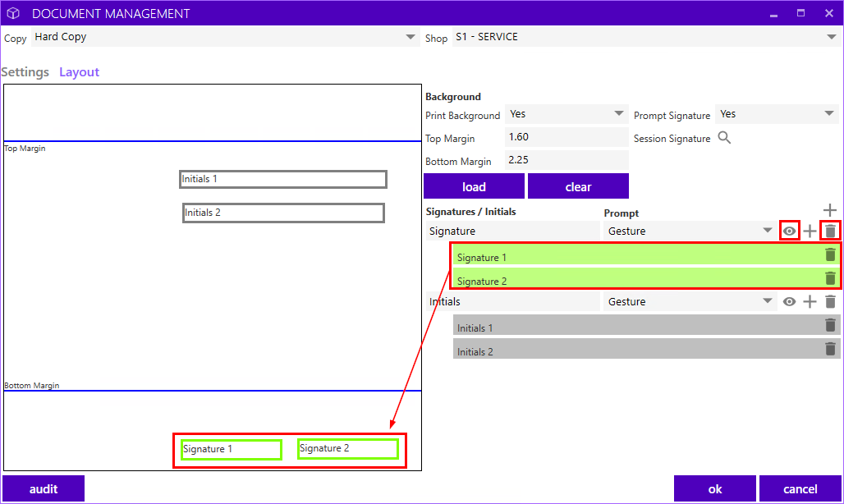
Task: Open the audit button
Action: (44, 488)
